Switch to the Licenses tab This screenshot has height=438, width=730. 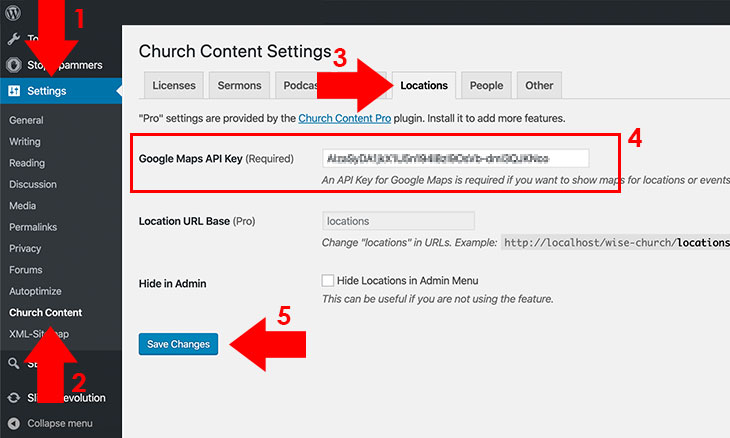coord(174,85)
